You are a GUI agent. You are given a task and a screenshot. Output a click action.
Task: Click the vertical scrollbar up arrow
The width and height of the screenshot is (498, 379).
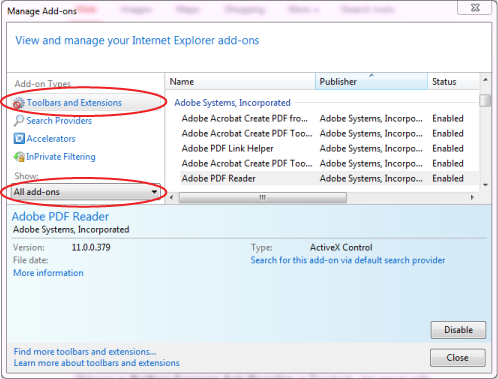click(485, 80)
